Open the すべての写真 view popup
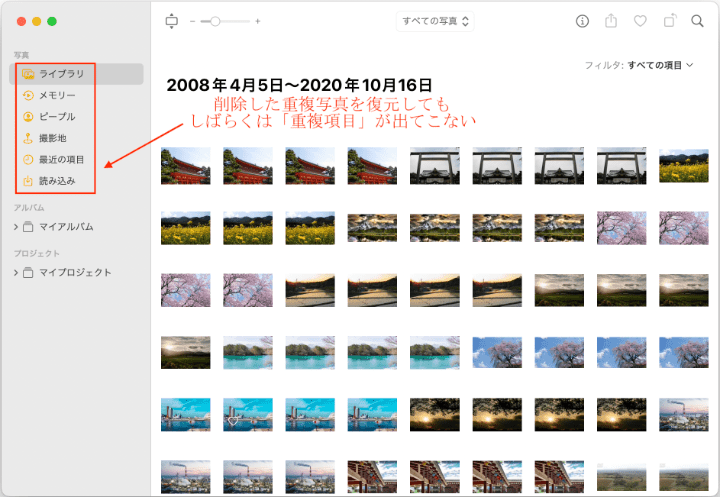The image size is (720, 497). 435,21
